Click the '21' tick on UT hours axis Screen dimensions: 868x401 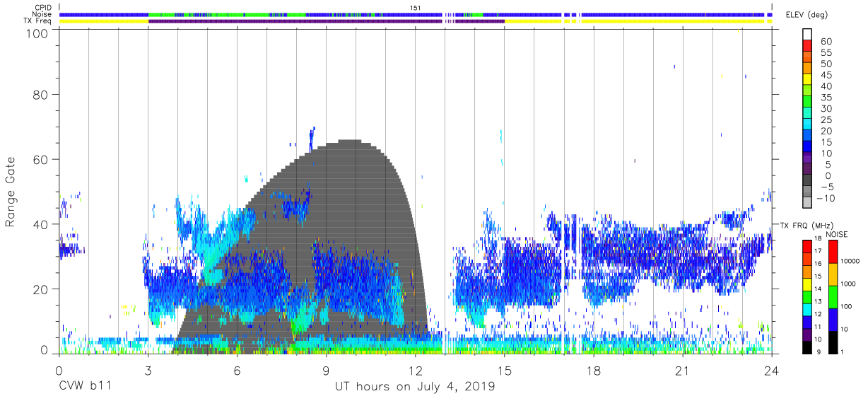[x=683, y=370]
